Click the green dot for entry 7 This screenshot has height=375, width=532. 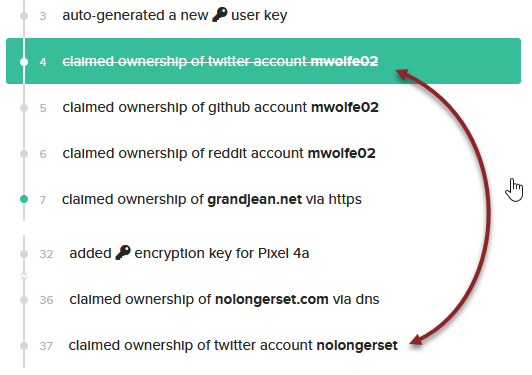coord(24,199)
